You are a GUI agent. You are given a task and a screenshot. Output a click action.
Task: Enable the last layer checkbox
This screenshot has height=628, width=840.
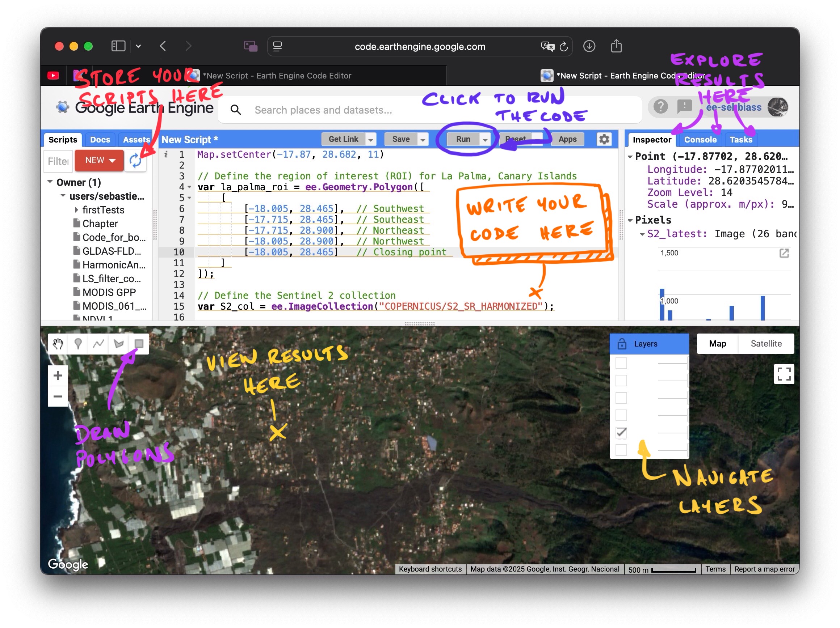(621, 450)
